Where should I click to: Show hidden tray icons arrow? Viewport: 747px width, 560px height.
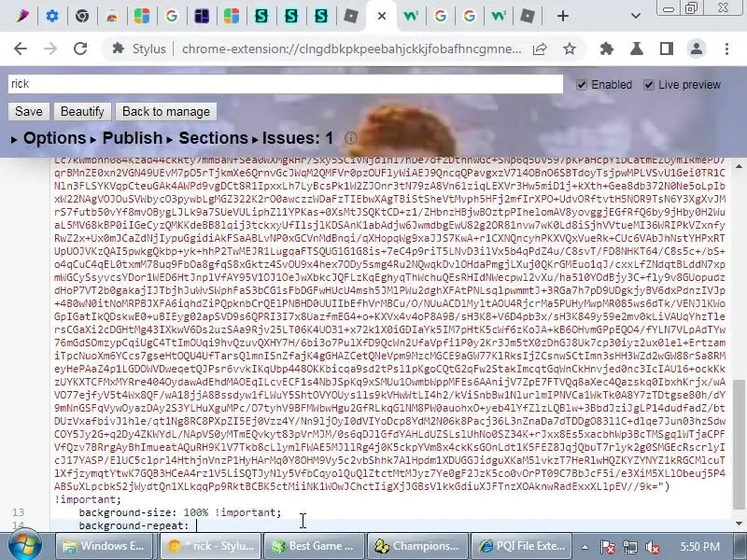coord(585,547)
